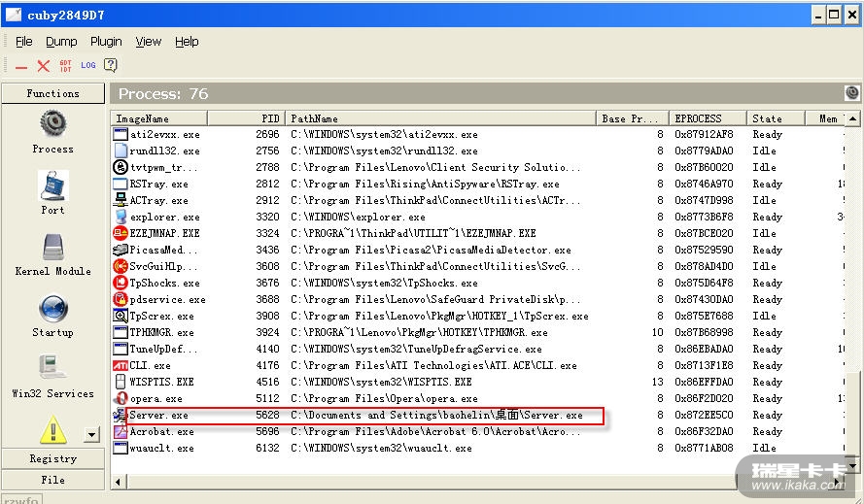Click the horizontal scrollbar right arrow
Viewport: 864px width, 504px height.
[838, 482]
